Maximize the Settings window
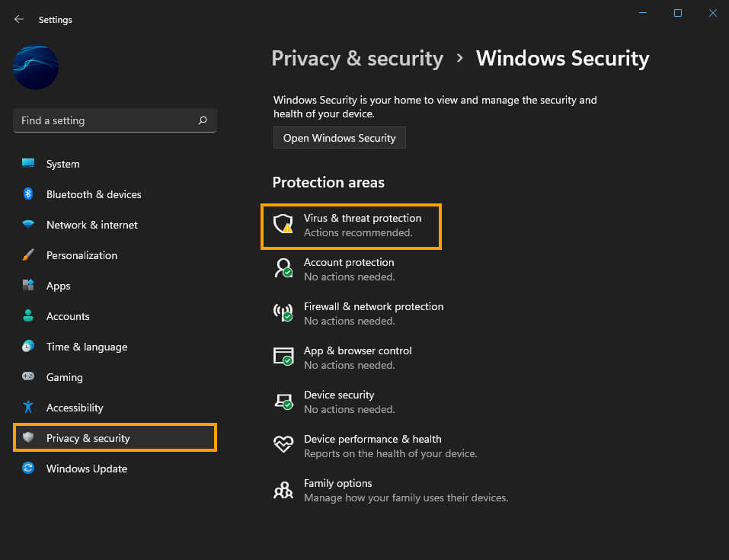This screenshot has width=729, height=560. 678,13
